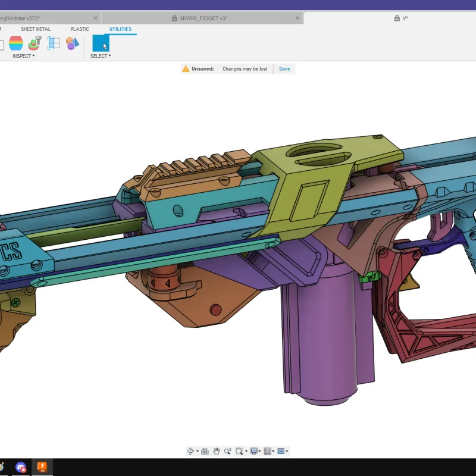Expand the INSPECT dropdown menu
The height and width of the screenshot is (476, 476).
coord(24,56)
